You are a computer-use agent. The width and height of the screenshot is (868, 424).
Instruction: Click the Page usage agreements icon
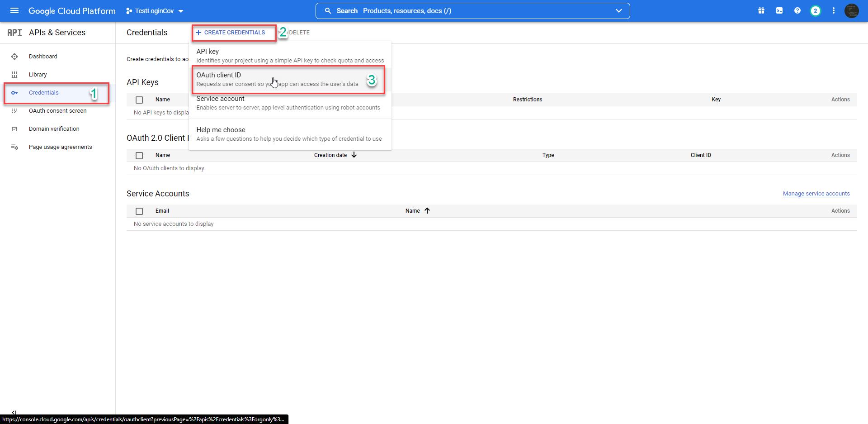pos(14,147)
